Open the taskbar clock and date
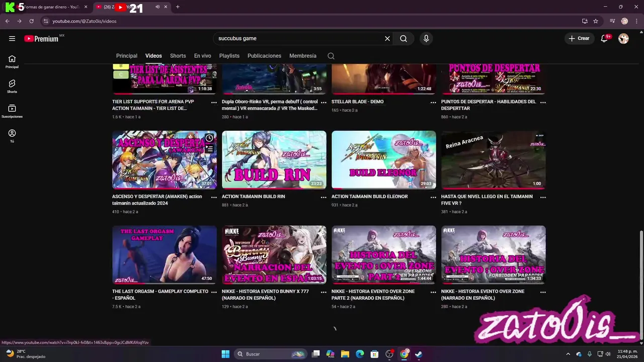The image size is (644, 362). click(x=627, y=354)
